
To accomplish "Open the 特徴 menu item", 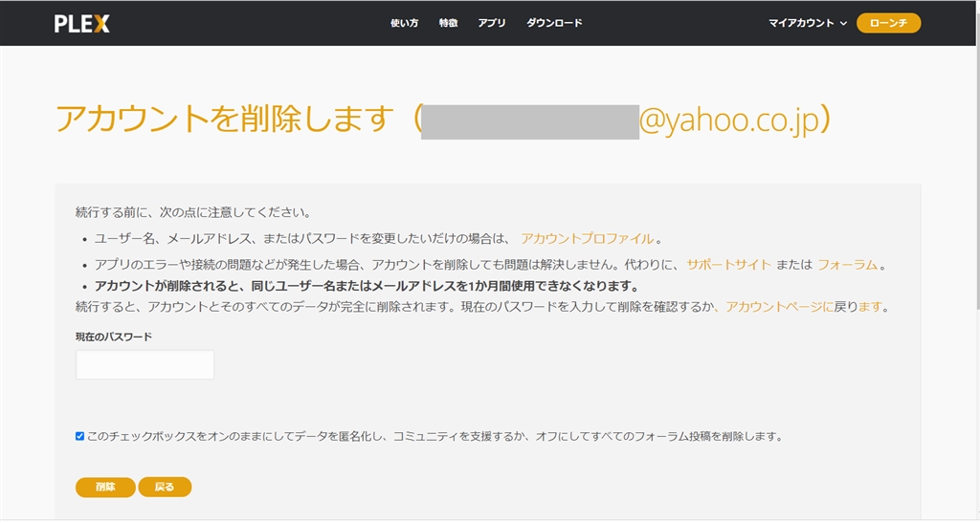I will pyautogui.click(x=448, y=23).
